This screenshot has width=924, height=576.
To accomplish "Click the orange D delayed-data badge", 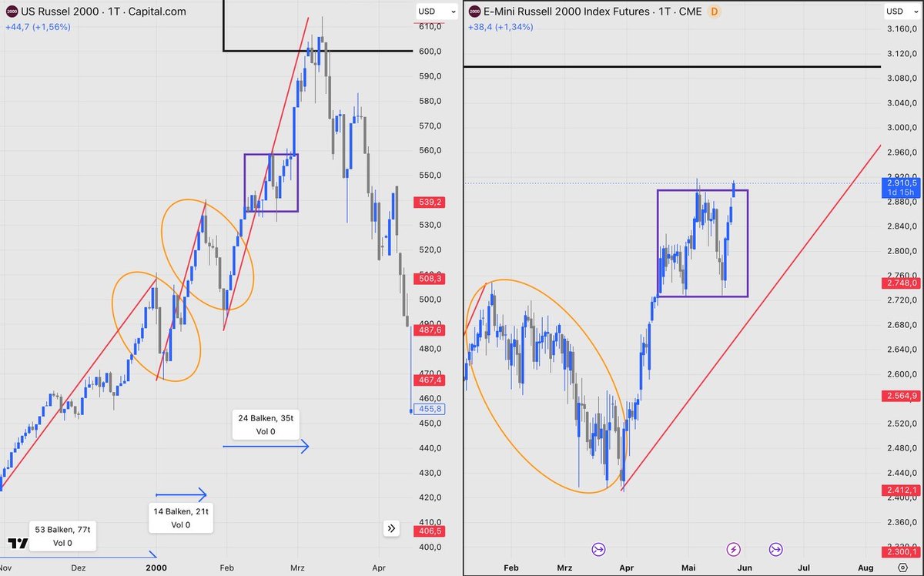I will (714, 12).
